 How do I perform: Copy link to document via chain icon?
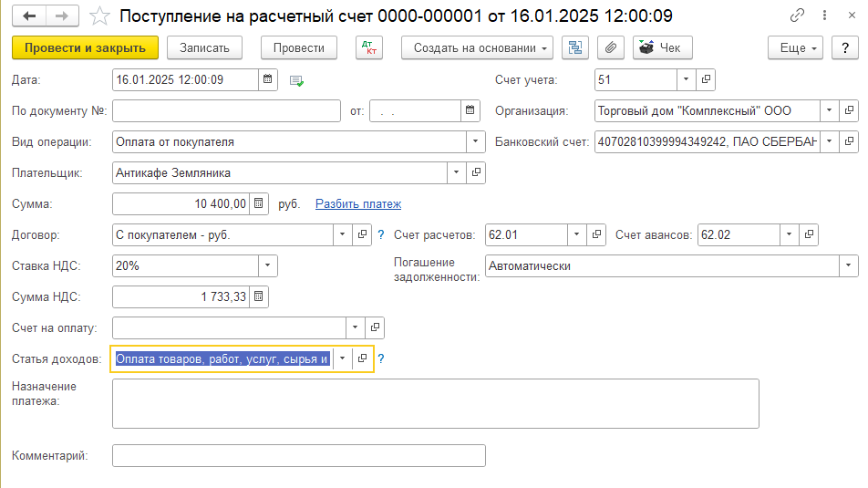click(797, 16)
